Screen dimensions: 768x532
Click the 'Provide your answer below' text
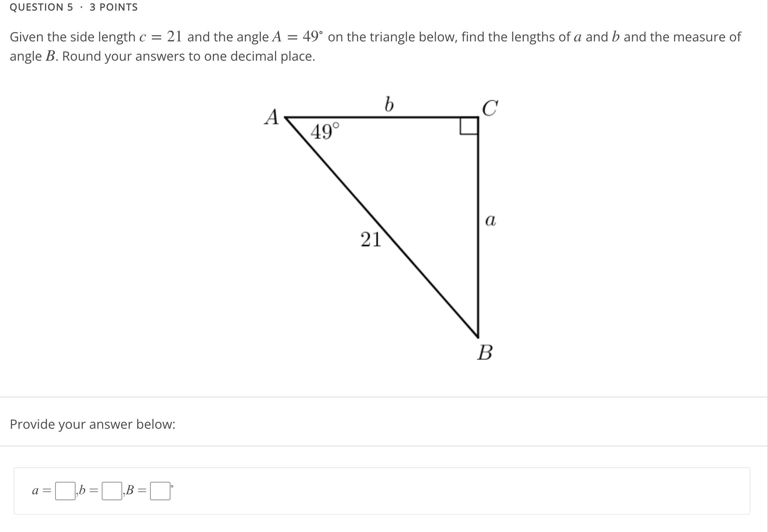pos(92,424)
